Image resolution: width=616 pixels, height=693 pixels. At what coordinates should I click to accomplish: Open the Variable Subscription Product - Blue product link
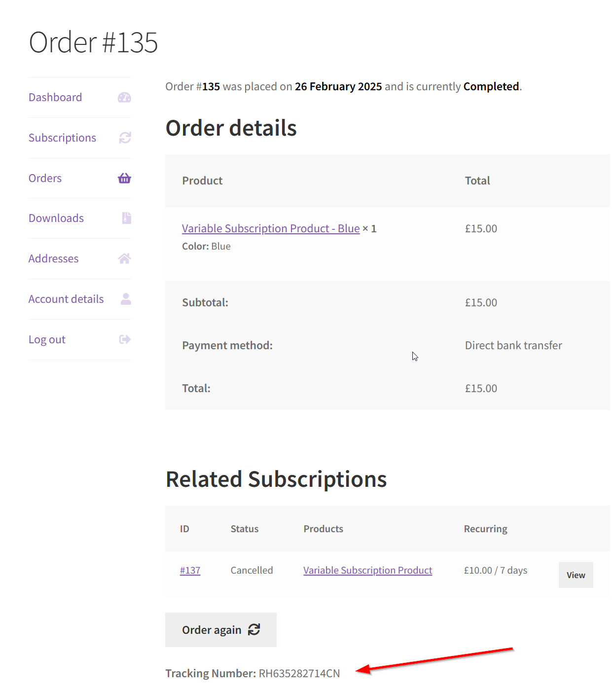(270, 228)
